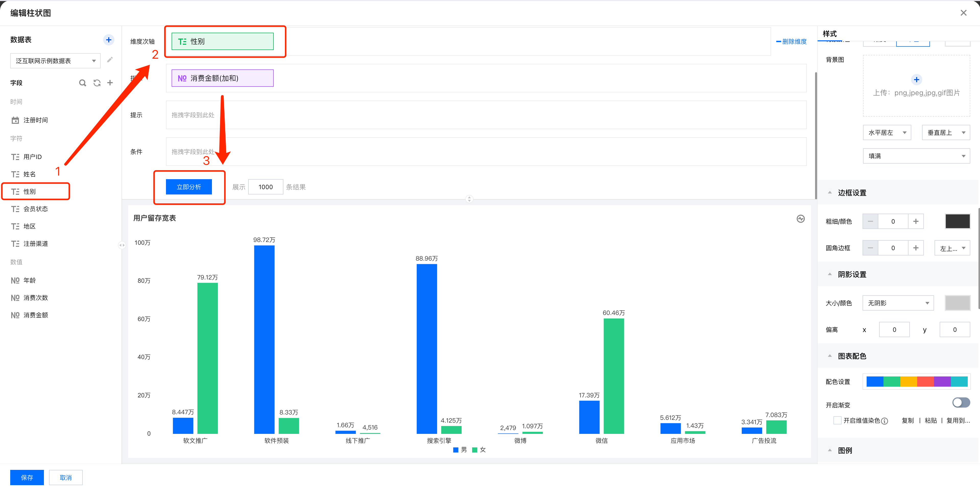Click the plus icon to add a 字段
Image resolution: width=980 pixels, height=489 pixels.
(110, 82)
